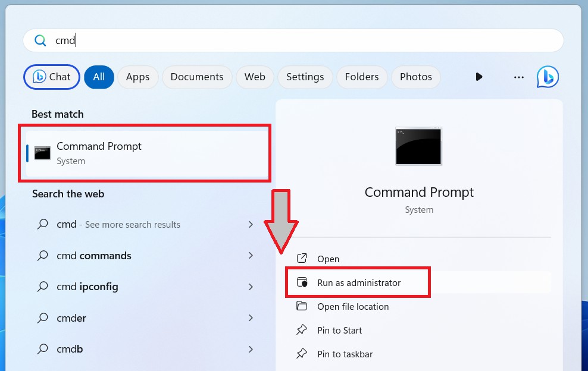The image size is (588, 371).
Task: Click the Bing Chat icon at top right
Action: 548,77
